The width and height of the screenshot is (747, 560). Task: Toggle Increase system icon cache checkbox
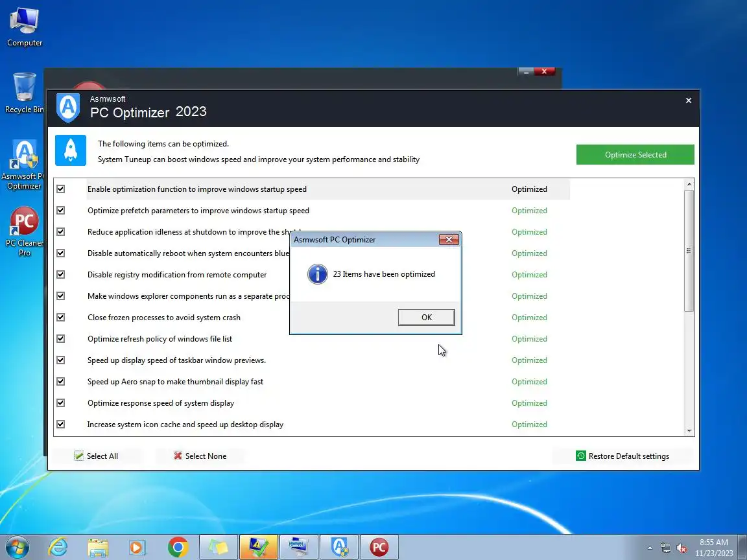(60, 425)
